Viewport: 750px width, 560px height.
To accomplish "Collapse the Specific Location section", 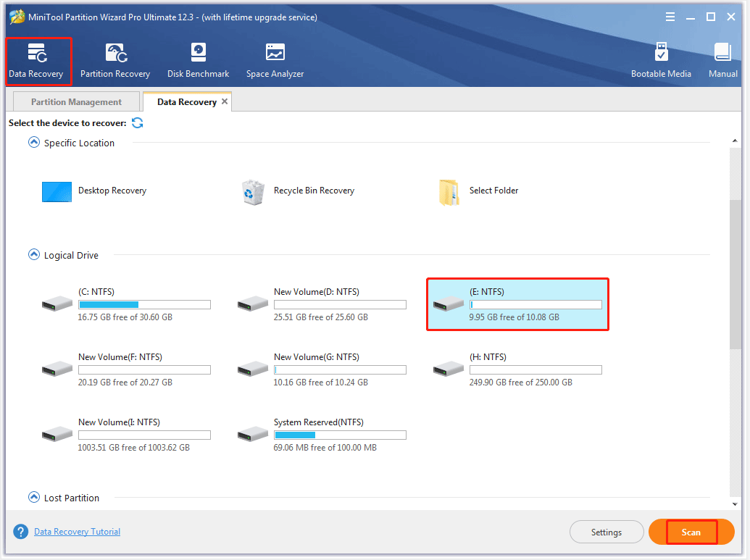I will pyautogui.click(x=34, y=143).
